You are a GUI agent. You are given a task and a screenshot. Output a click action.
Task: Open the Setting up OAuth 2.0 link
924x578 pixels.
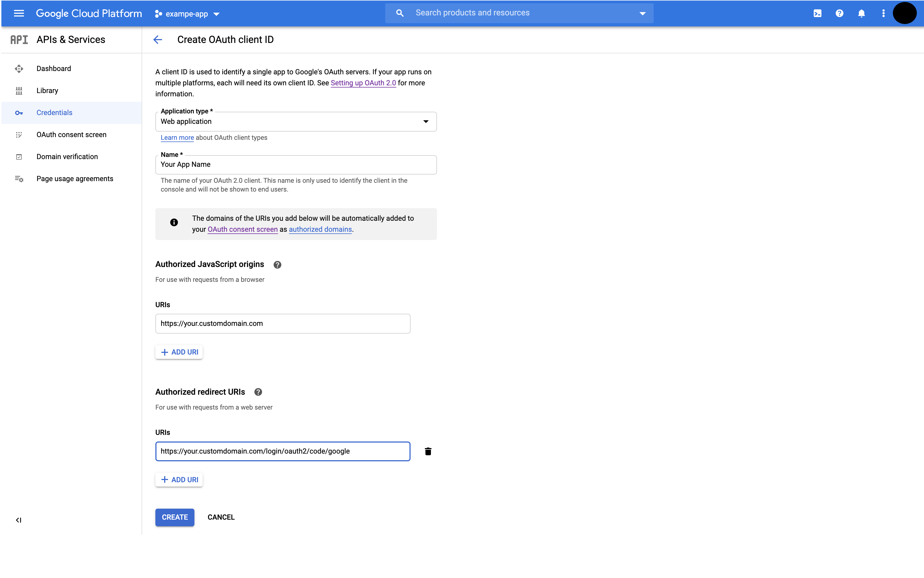point(363,83)
